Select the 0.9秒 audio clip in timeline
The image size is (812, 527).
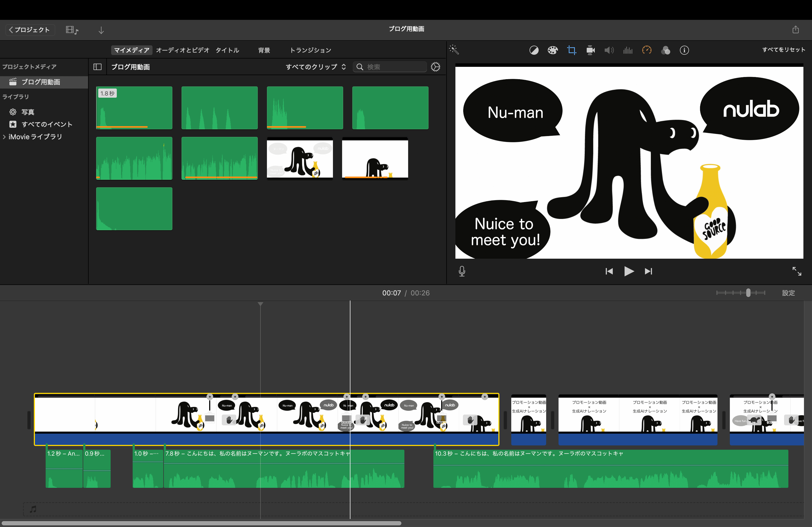pyautogui.click(x=97, y=469)
